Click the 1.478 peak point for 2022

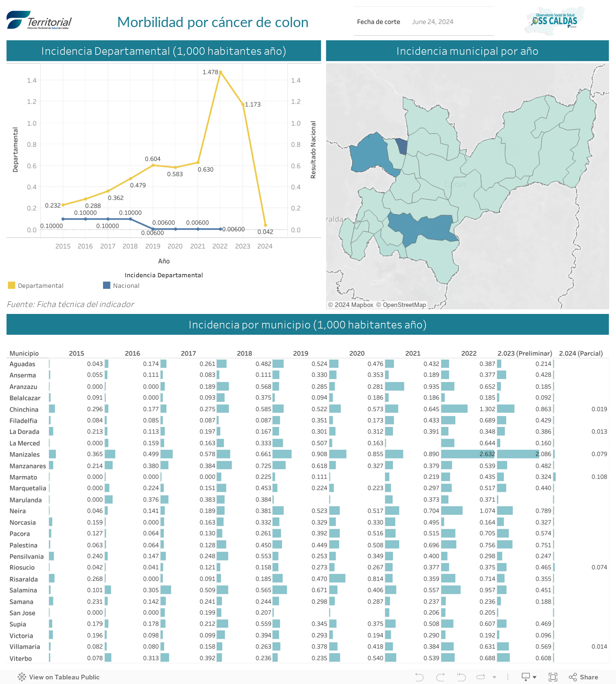point(221,72)
